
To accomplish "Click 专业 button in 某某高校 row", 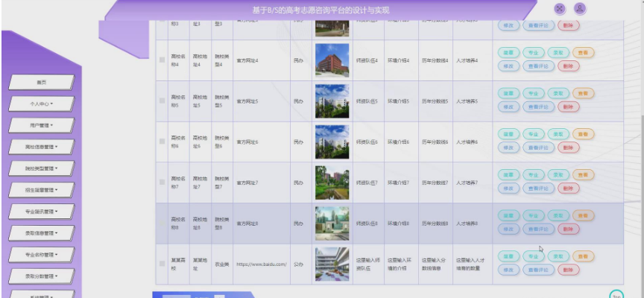I will pyautogui.click(x=533, y=256).
